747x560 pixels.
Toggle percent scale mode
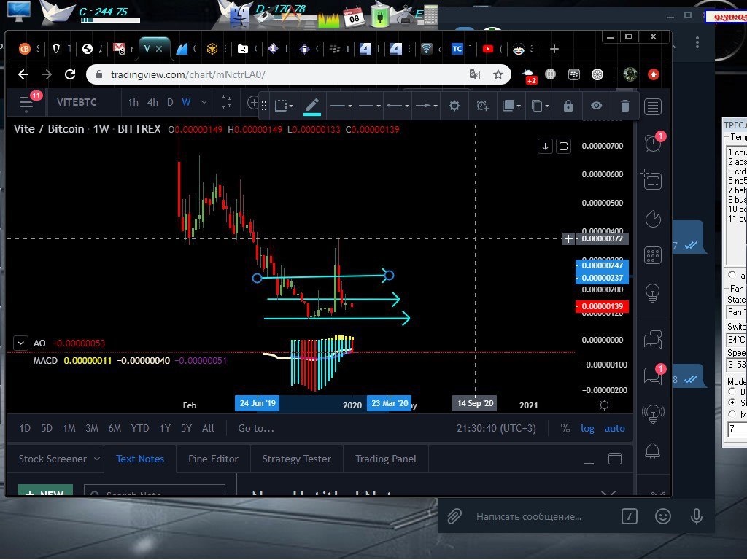click(x=565, y=429)
